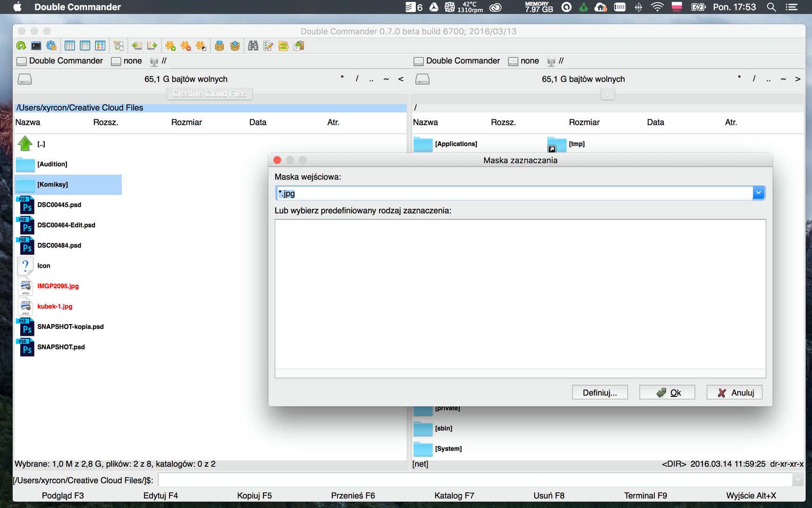Open search with the binoculars icon
Viewport: 812px width, 508px height.
point(253,46)
